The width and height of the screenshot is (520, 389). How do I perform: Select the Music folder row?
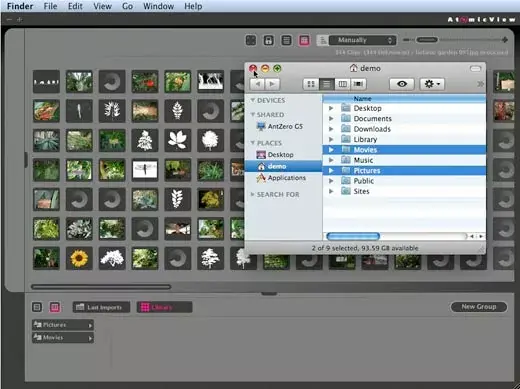coord(404,160)
